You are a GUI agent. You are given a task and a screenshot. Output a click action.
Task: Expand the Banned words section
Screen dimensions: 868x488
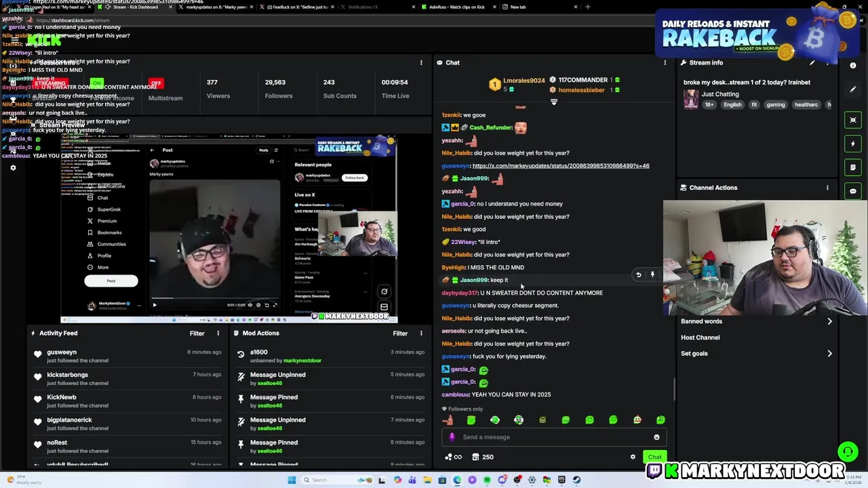[757, 321]
